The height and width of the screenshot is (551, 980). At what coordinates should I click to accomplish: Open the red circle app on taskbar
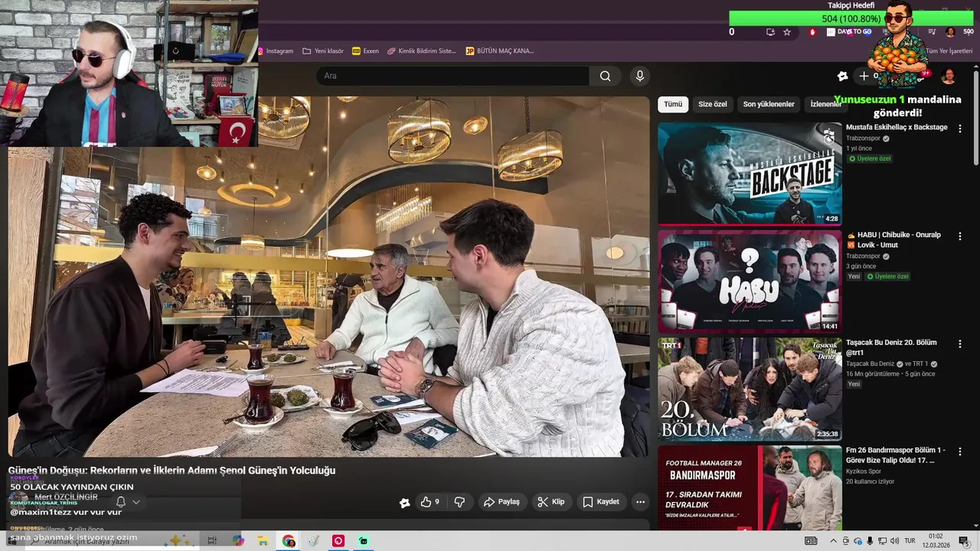click(x=338, y=541)
